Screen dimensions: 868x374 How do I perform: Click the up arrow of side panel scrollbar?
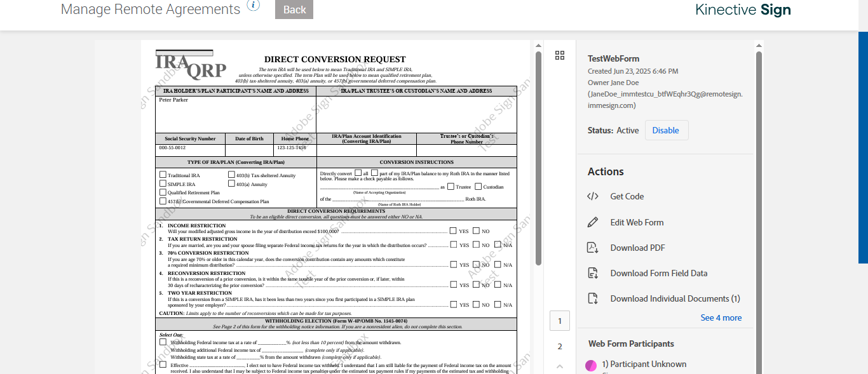coord(759,45)
